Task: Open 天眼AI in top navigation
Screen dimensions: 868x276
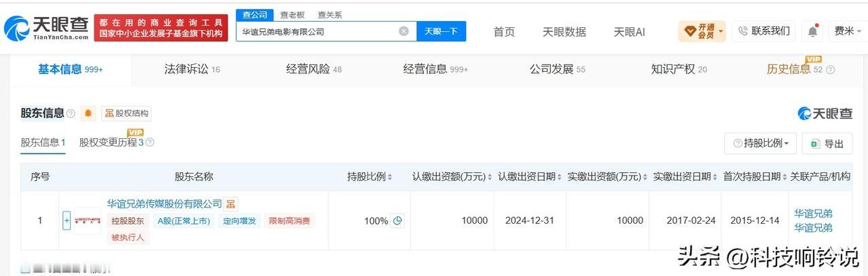Action: point(629,32)
